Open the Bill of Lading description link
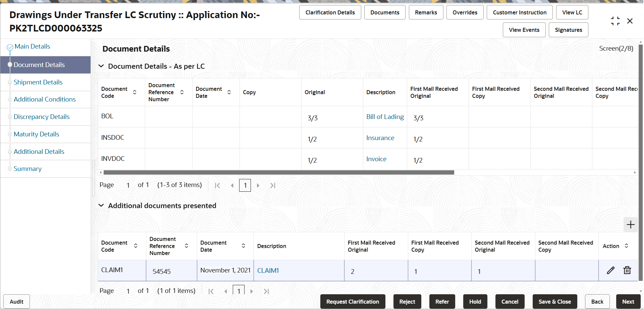The width and height of the screenshot is (644, 309). tap(385, 117)
